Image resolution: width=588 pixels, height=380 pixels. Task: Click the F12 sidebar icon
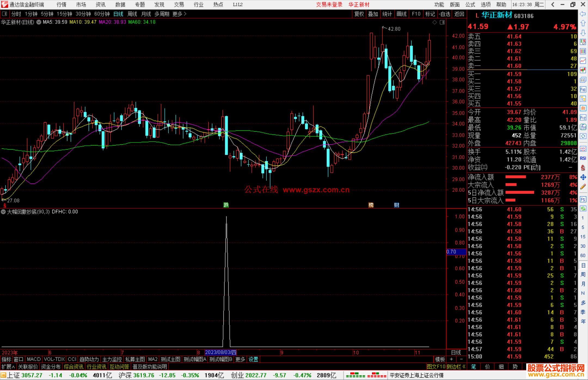(583, 118)
